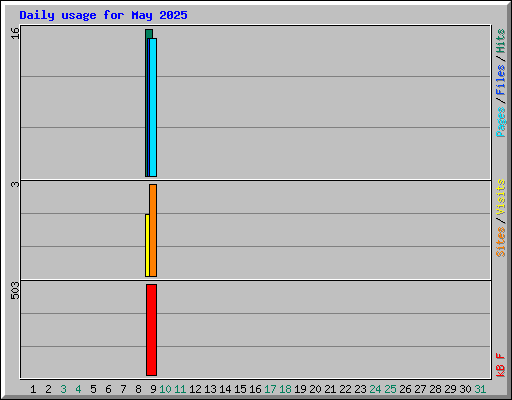Click day 9 on the x-axis
The image size is (512, 400).
[x=153, y=389]
